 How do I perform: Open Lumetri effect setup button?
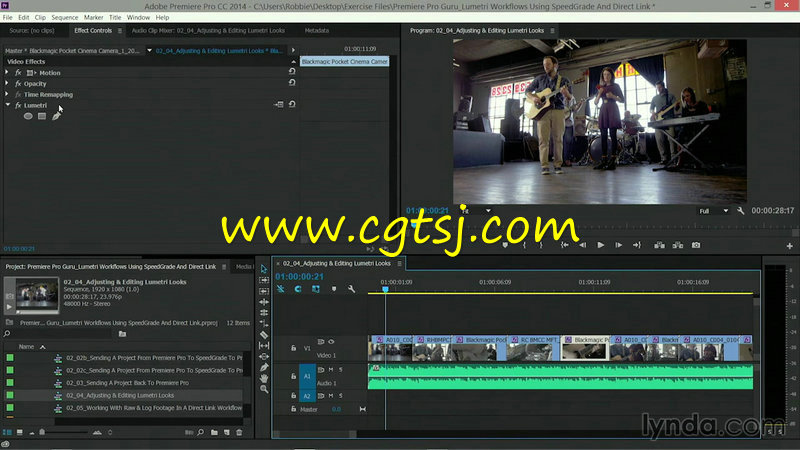click(x=279, y=105)
